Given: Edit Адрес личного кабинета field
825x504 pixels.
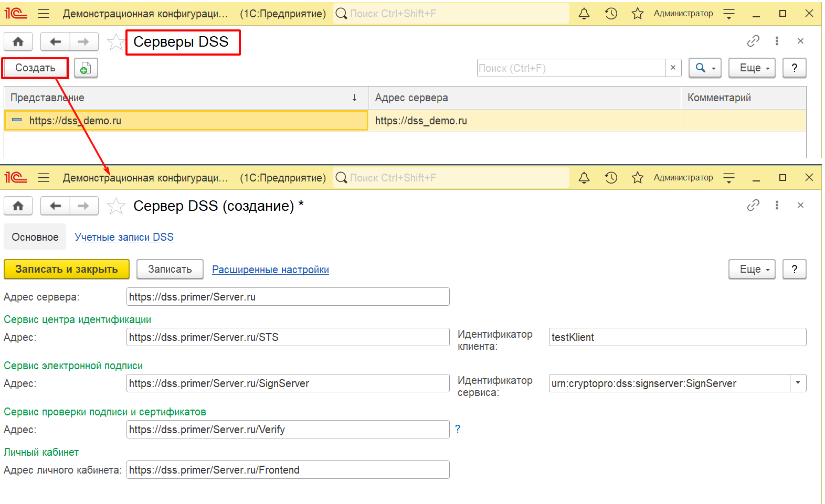Looking at the screenshot, I should click(x=288, y=469).
